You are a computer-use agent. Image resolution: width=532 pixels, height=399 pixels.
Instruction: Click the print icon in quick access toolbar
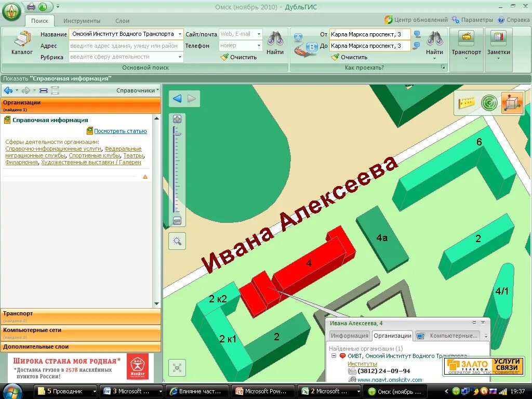[x=31, y=6]
